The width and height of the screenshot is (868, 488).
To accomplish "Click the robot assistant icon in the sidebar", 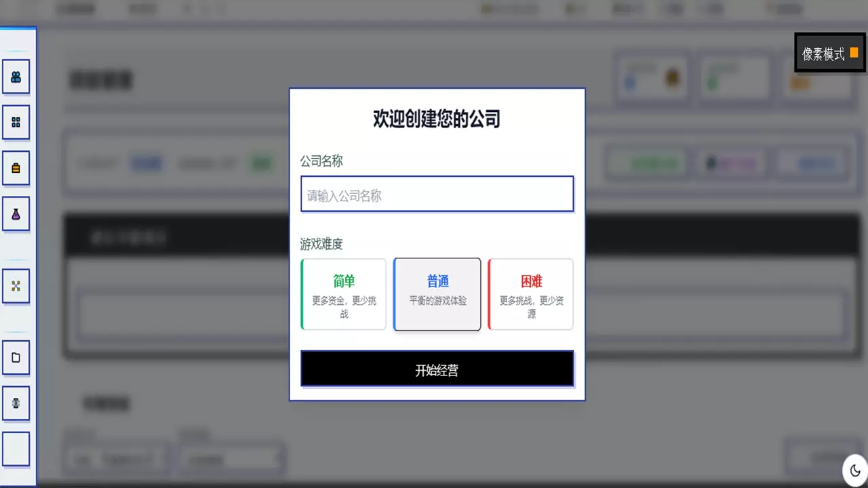I will point(16,403).
